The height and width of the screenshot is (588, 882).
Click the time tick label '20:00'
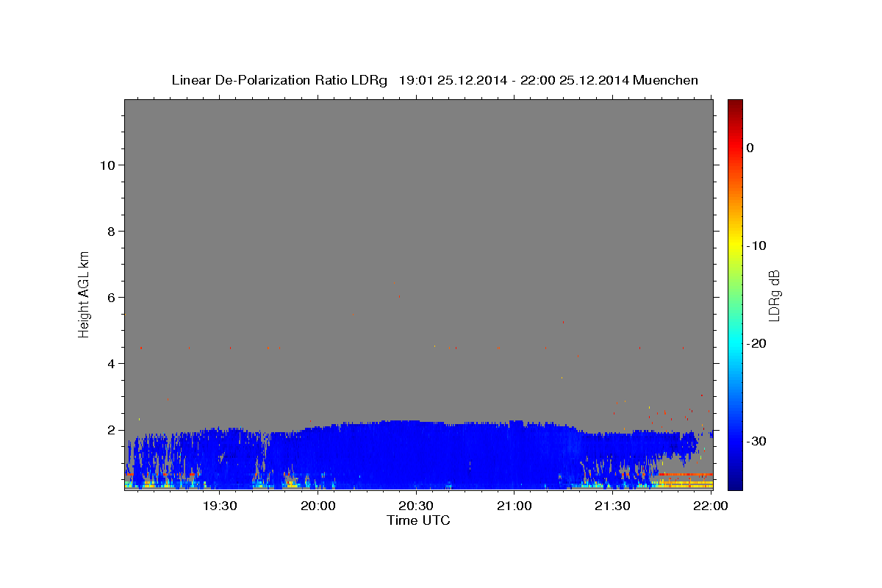pyautogui.click(x=318, y=506)
